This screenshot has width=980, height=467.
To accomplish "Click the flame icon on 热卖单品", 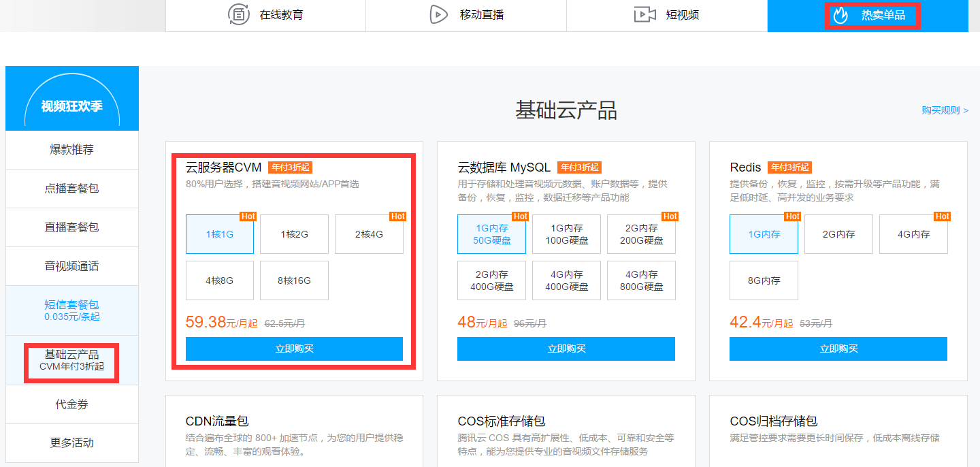I will [x=839, y=16].
